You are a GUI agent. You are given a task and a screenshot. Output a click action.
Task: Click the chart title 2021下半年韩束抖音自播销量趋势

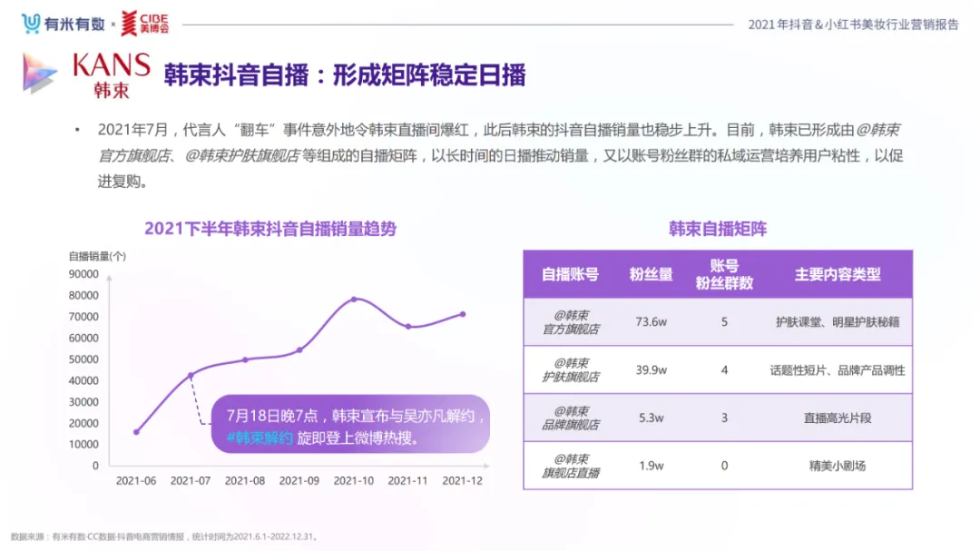point(270,229)
